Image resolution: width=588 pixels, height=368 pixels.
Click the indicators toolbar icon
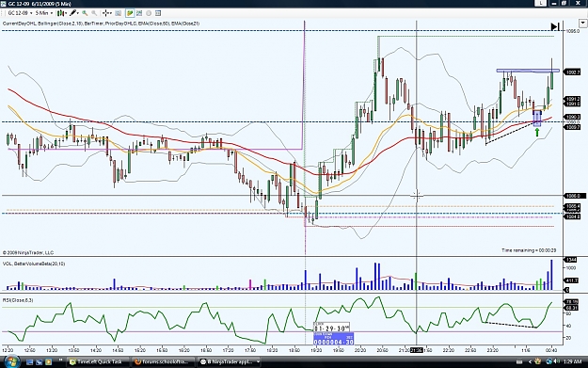(139, 13)
